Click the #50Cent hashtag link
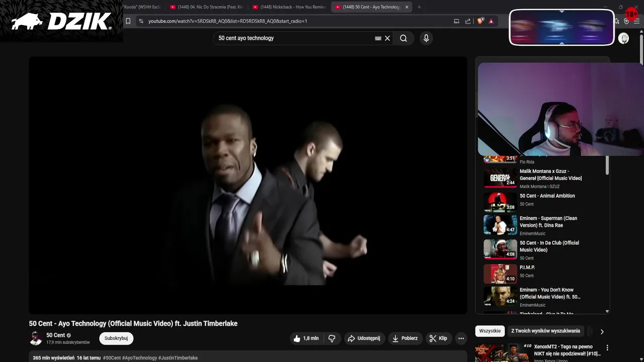Image resolution: width=644 pixels, height=362 pixels. tap(112, 358)
